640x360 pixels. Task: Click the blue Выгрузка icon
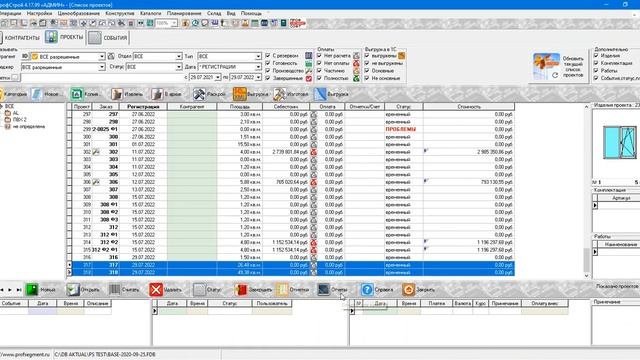coord(320,94)
